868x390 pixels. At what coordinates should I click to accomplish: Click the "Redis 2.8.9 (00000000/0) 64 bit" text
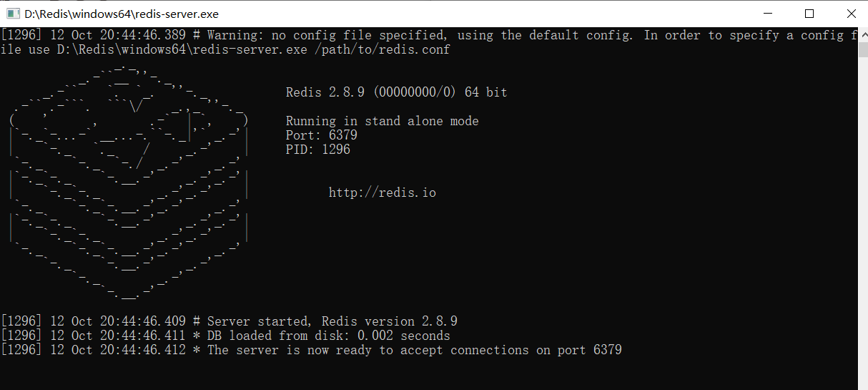tap(397, 92)
